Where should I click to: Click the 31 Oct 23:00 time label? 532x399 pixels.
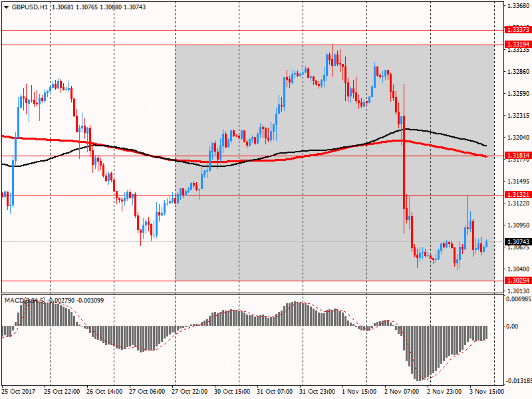pyautogui.click(x=317, y=392)
